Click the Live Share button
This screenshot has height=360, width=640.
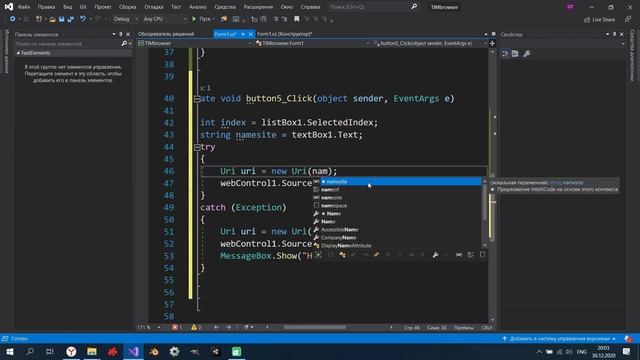coord(599,20)
